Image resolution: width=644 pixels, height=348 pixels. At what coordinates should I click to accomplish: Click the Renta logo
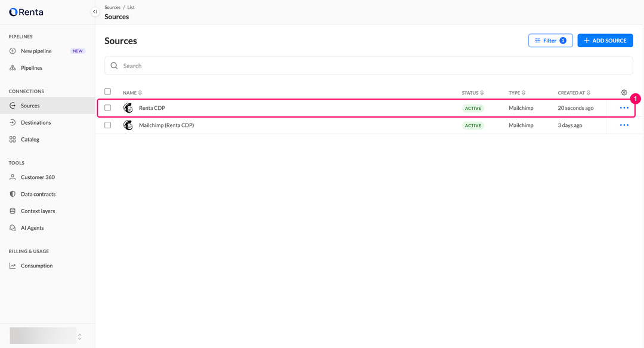[26, 12]
